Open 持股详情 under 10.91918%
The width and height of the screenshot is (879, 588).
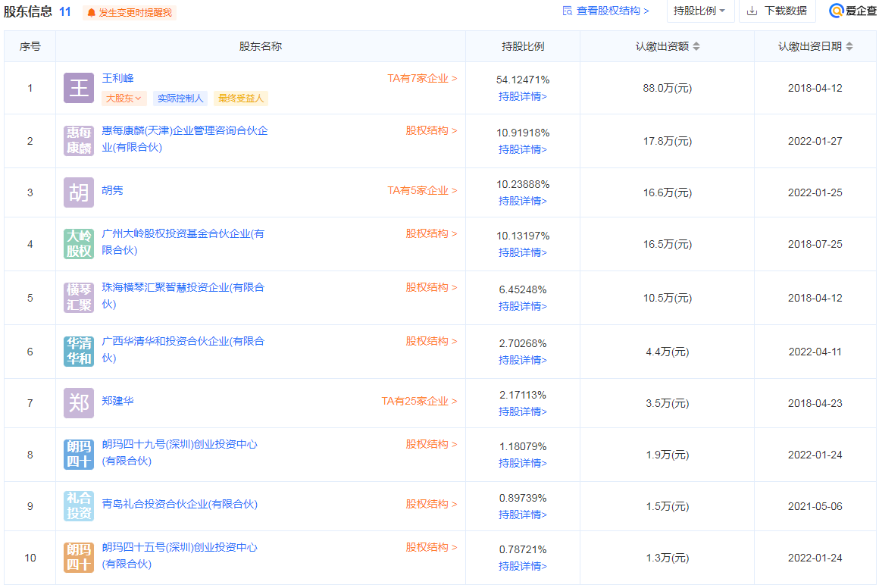(522, 149)
